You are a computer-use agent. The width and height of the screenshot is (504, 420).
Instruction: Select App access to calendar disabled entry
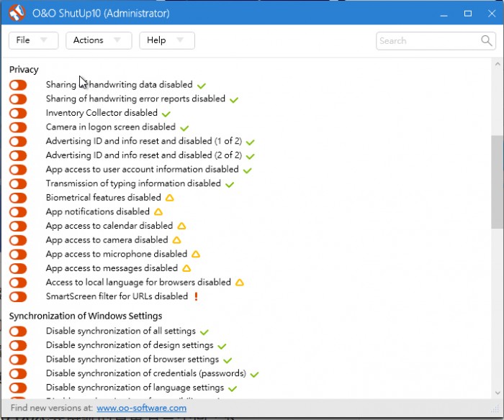click(109, 226)
